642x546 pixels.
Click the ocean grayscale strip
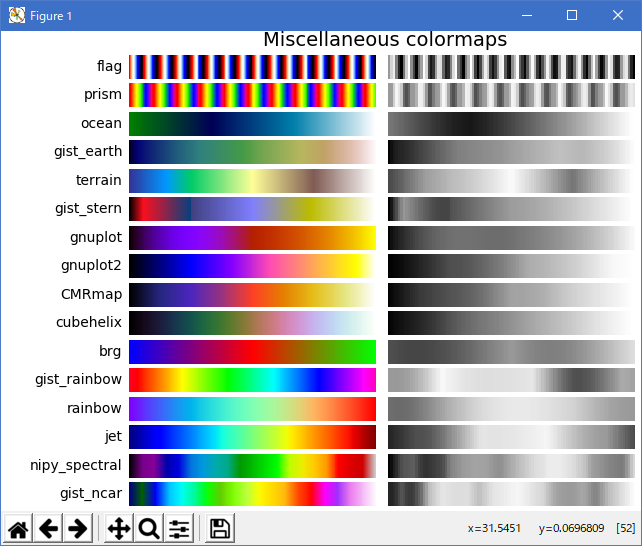pos(511,124)
